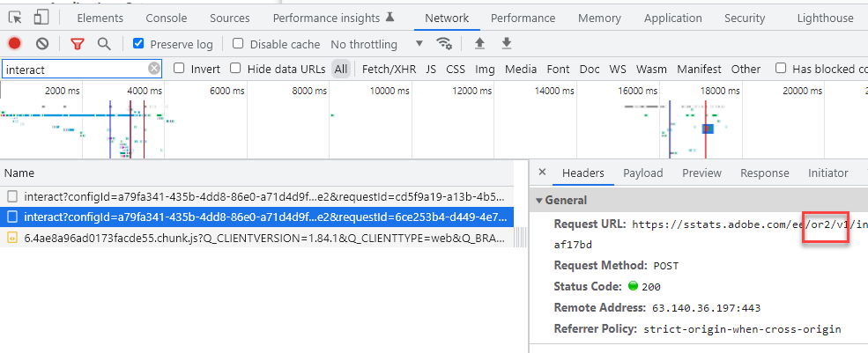Select the 6.4ae8a96ad0173facde55.chunk.js request row
868x353 pixels.
pos(264,237)
